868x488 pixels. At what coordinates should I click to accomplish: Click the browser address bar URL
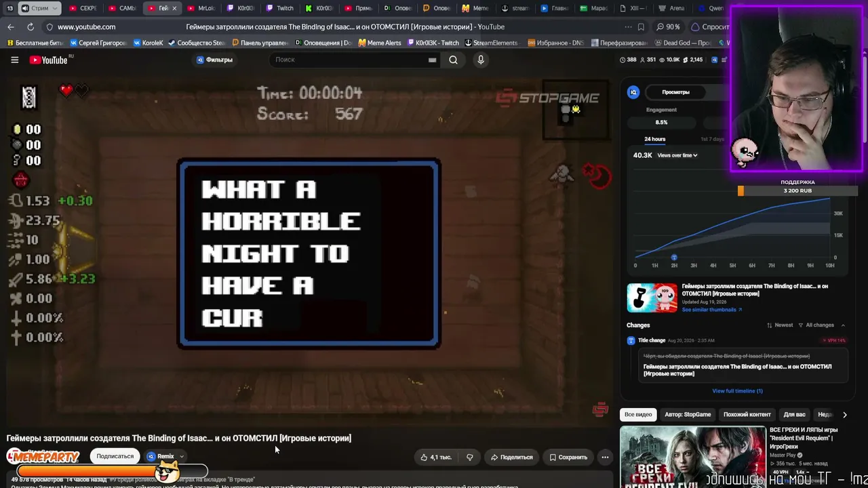86,27
